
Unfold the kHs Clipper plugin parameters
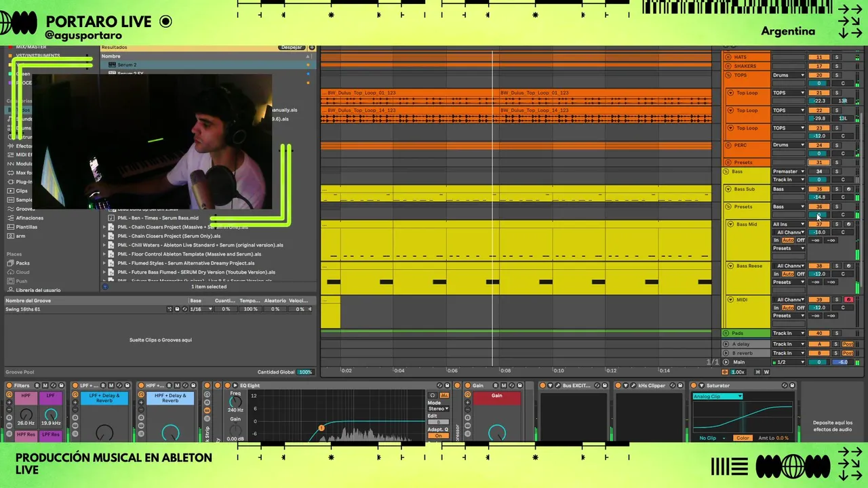coord(626,386)
